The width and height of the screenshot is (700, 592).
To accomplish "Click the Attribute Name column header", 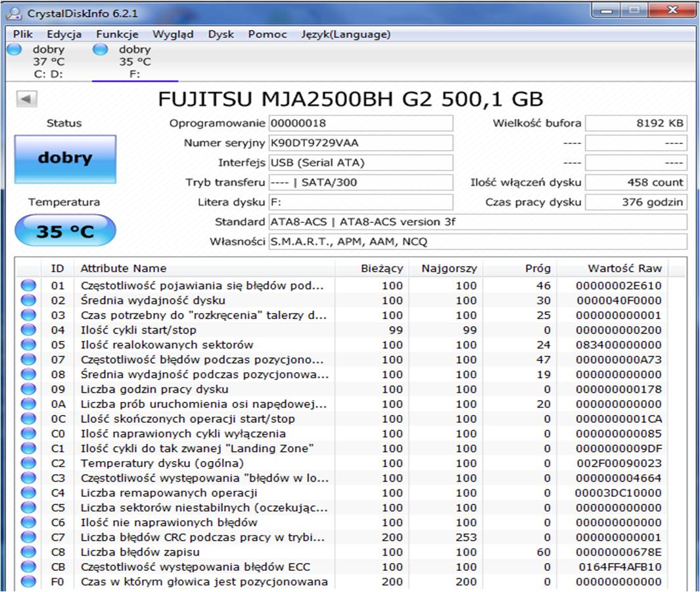I will (x=204, y=268).
